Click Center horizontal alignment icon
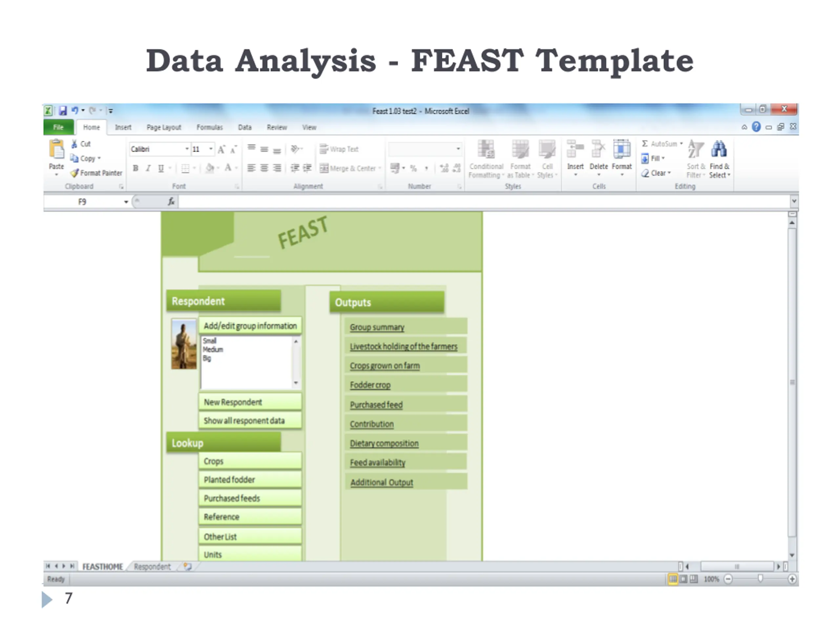The image size is (840, 630). [x=264, y=168]
